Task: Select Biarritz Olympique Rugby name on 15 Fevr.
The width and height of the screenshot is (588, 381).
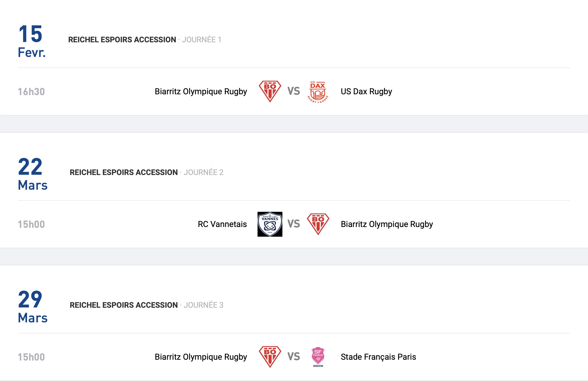Action: tap(201, 92)
